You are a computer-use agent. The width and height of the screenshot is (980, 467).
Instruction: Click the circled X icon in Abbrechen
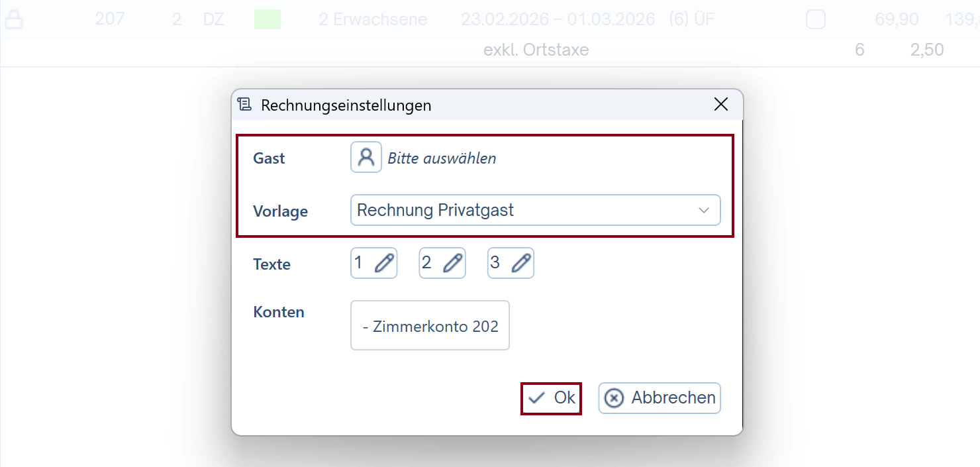point(613,397)
